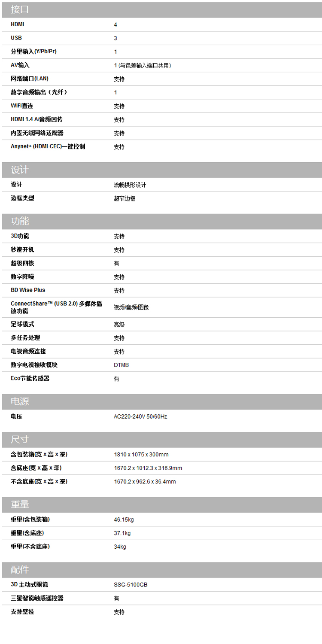Select the 功能 section header
The height and width of the screenshot is (644, 322).
(20, 222)
